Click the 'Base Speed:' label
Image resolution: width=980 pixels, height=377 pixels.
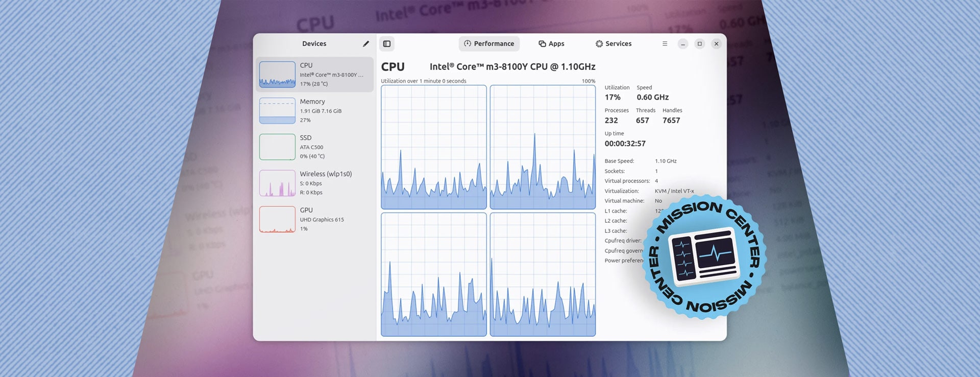click(619, 161)
